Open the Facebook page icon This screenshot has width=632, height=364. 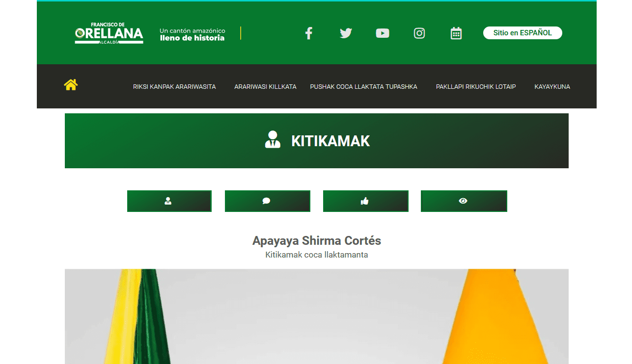308,33
